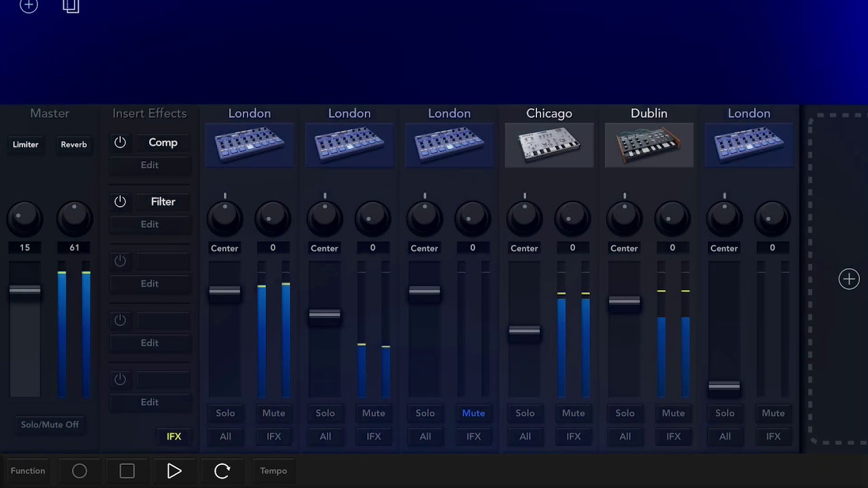Select IFX for the Dublin channel
This screenshot has height=488, width=868.
[673, 436]
